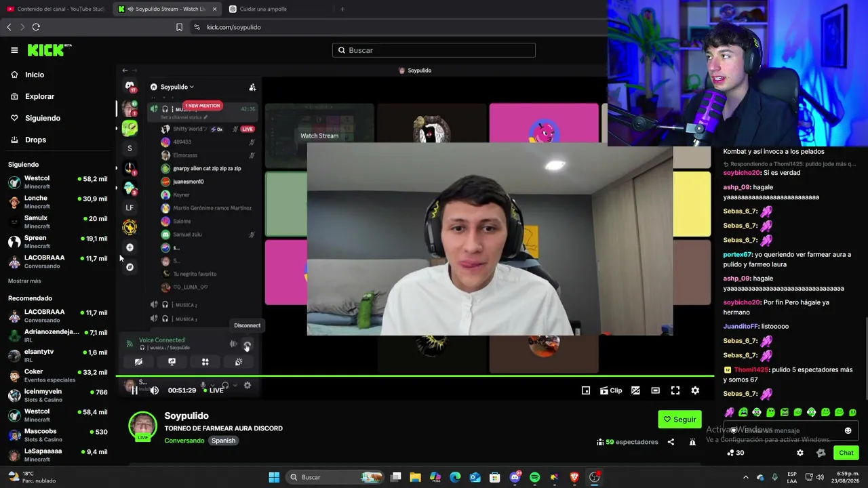This screenshot has height=488, width=868.
Task: Open Mascoobs channel in Recomendado list
Action: tap(58, 435)
